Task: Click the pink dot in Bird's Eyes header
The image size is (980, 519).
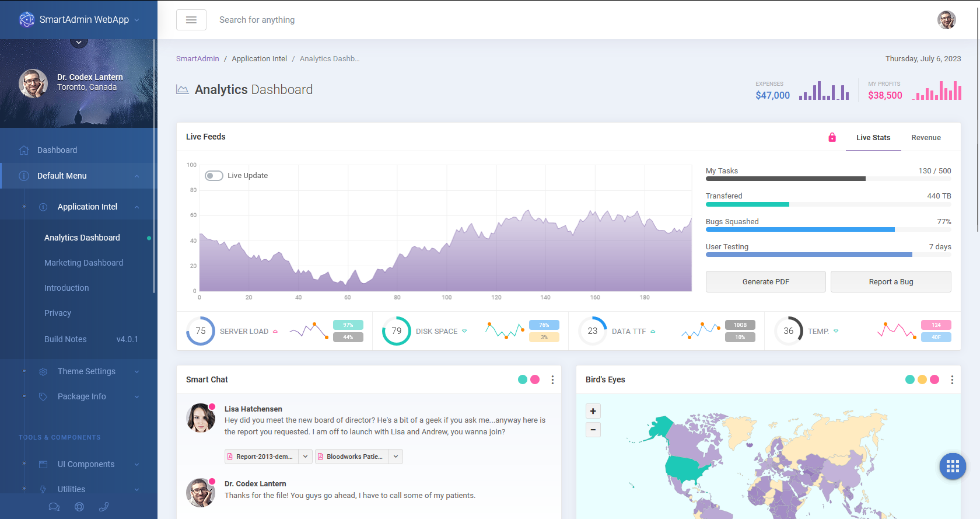Action: tap(935, 379)
